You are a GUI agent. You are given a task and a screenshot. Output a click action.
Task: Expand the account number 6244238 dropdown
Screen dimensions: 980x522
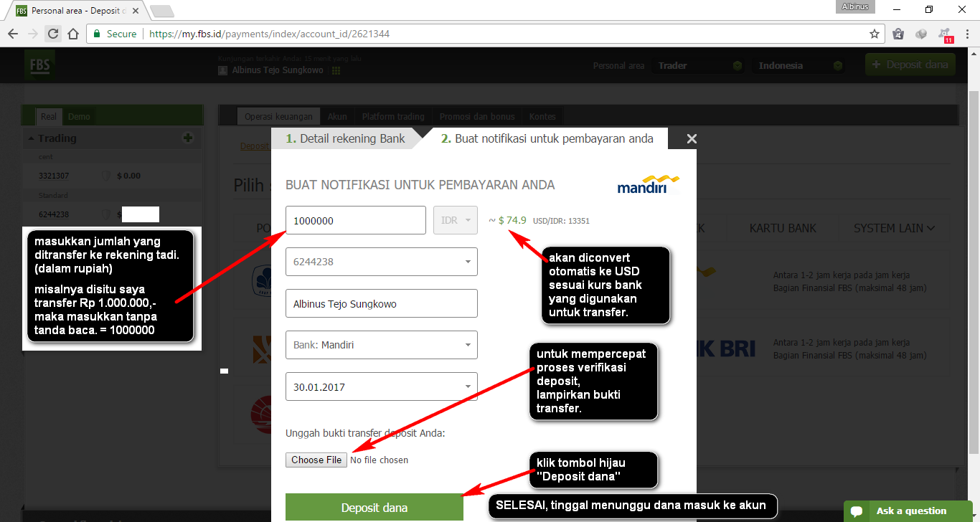click(382, 262)
